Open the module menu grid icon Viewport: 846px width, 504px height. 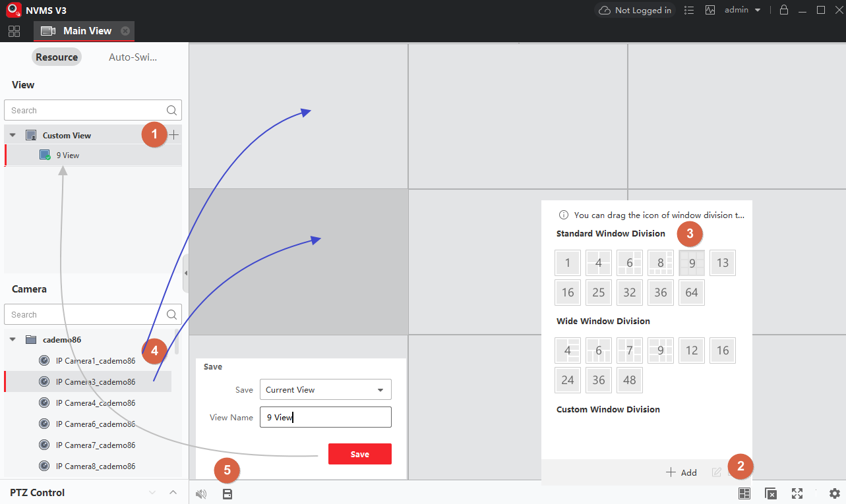tap(14, 31)
